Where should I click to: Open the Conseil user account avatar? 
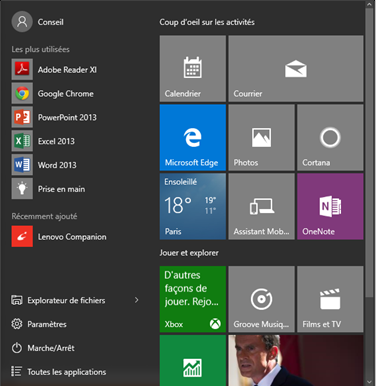[x=22, y=22]
